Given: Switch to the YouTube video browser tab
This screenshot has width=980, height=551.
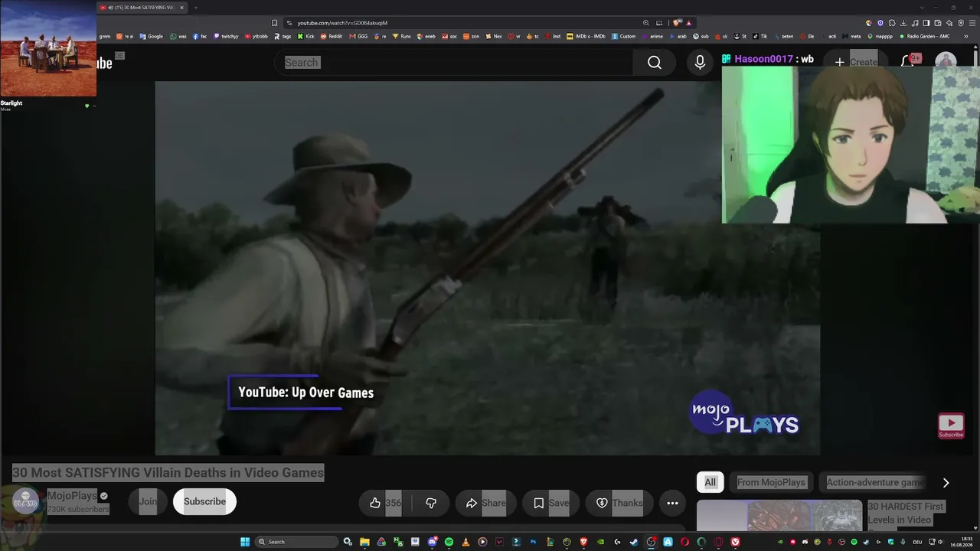Looking at the screenshot, I should 142,8.
